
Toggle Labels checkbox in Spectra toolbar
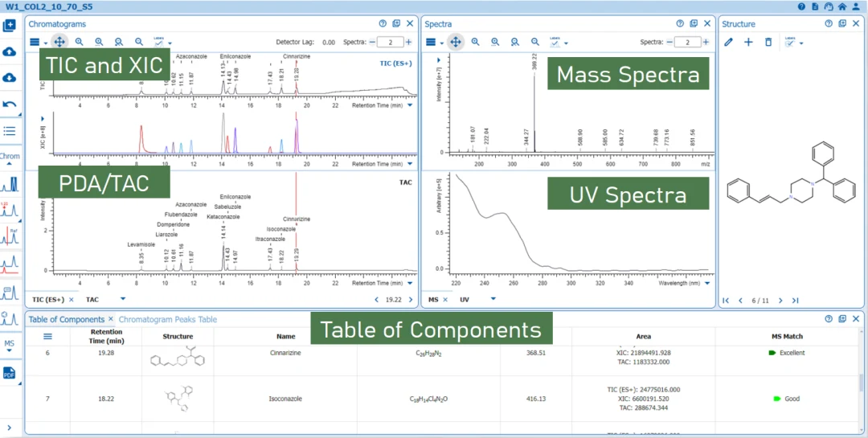(555, 42)
